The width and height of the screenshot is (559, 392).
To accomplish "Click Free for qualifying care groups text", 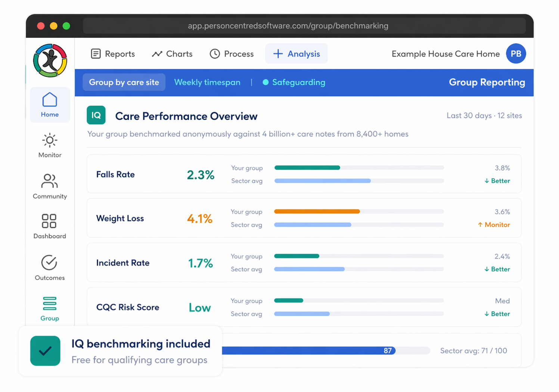I will click(139, 360).
